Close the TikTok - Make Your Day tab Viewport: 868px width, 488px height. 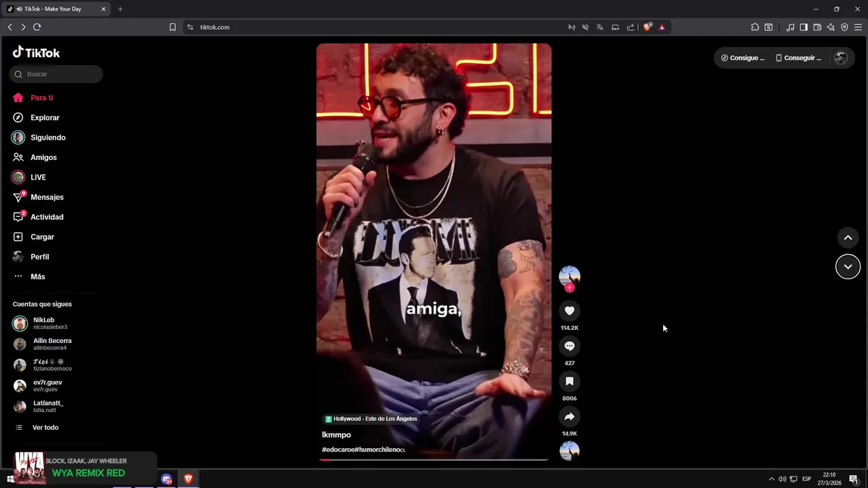(103, 9)
